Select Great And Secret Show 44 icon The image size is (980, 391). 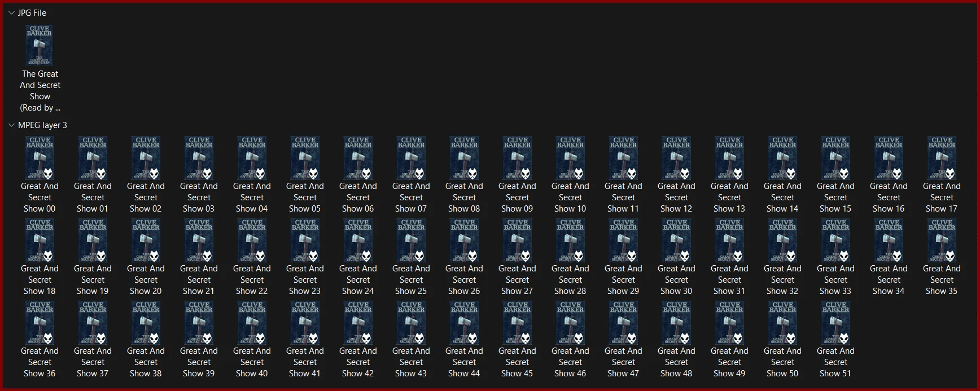tap(464, 323)
